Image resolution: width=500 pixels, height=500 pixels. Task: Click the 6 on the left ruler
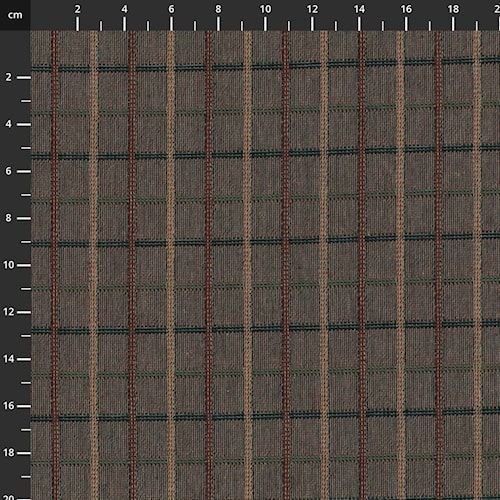(8, 171)
